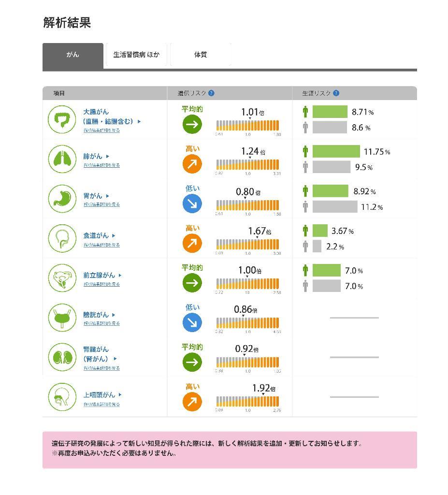448x495 pixels.
Task: Click the bladder cancer icon
Action: click(x=62, y=317)
